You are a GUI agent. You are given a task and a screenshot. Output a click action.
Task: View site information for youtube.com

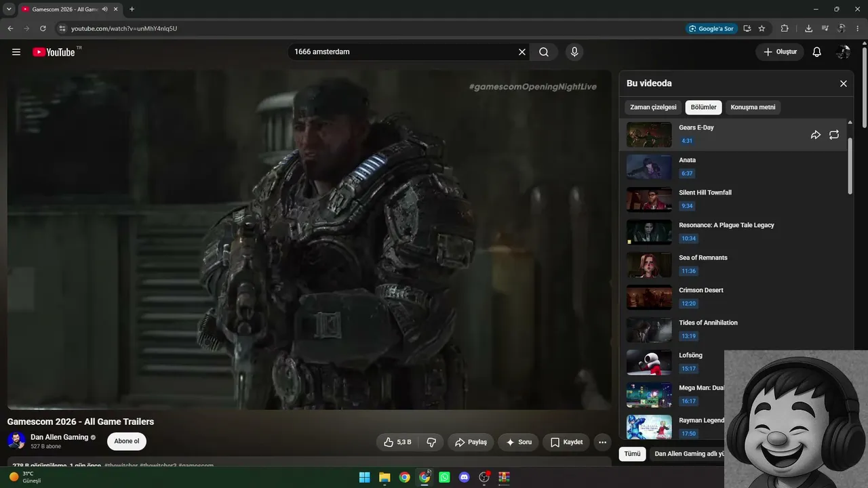pos(62,28)
